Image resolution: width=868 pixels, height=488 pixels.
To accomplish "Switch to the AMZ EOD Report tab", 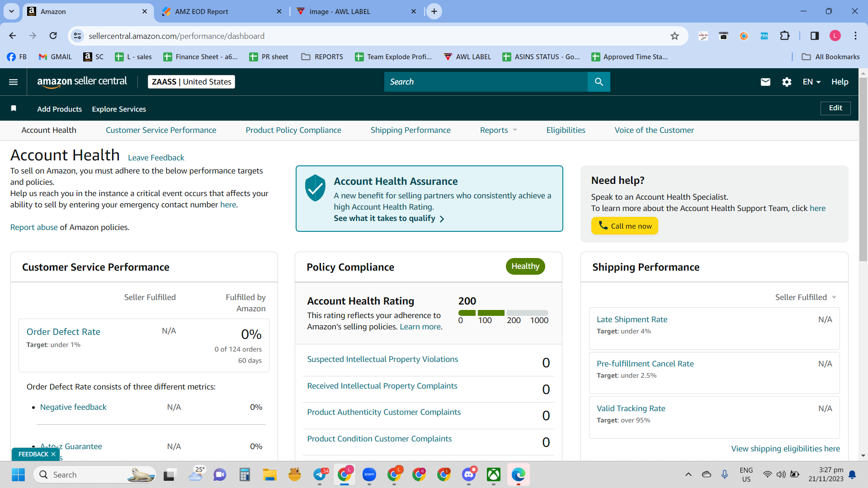I will pyautogui.click(x=222, y=11).
